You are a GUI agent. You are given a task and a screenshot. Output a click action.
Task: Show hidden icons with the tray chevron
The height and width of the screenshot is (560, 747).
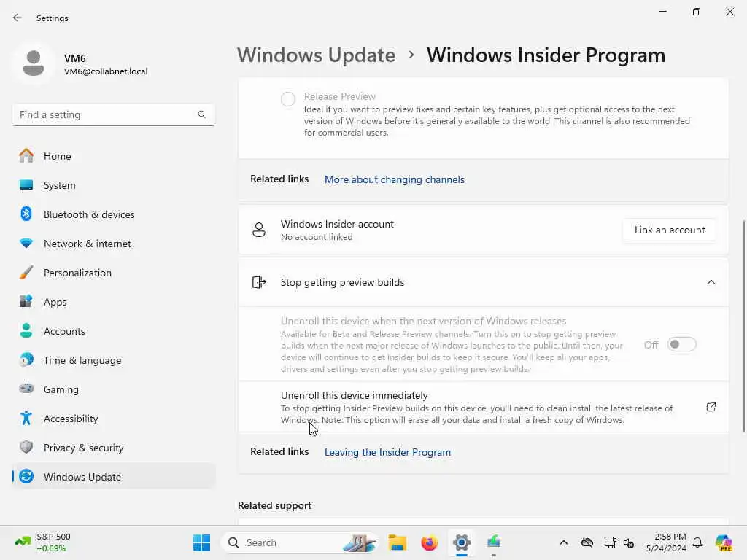pos(564,542)
